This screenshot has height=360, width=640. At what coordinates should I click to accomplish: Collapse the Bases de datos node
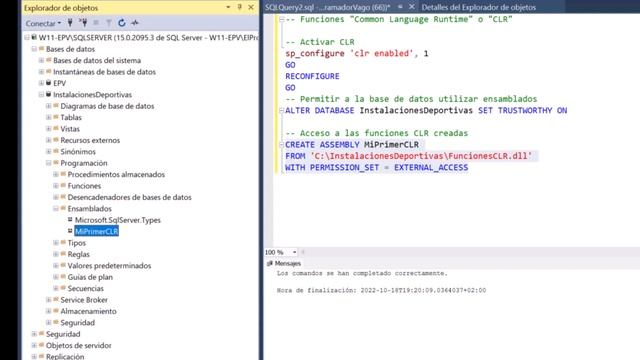pos(34,49)
